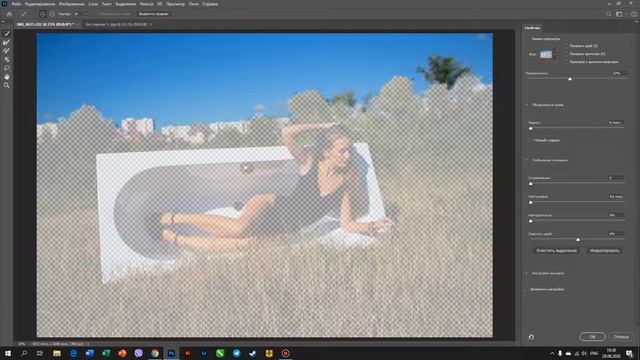Open the brush size dropdown arrow
This screenshot has height=360, width=640.
coord(85,14)
